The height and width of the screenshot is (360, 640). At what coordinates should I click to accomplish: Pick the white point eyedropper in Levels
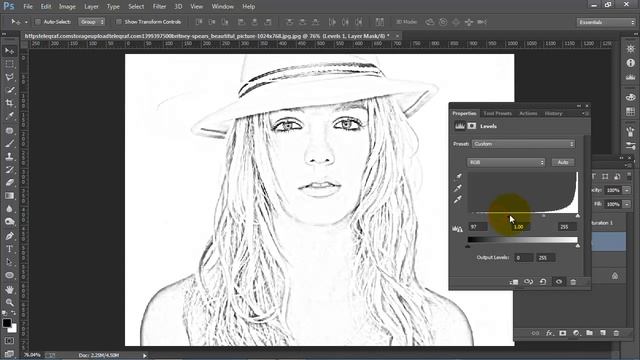point(458,200)
